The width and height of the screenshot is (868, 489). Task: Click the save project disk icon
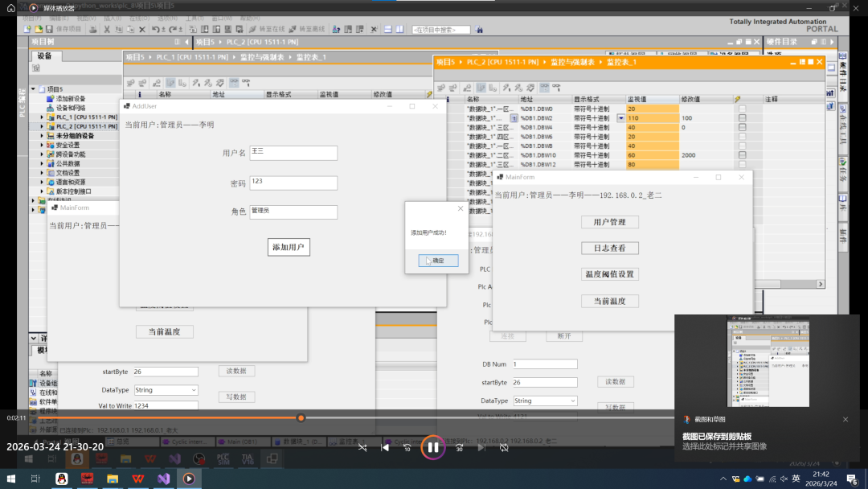pyautogui.click(x=49, y=29)
